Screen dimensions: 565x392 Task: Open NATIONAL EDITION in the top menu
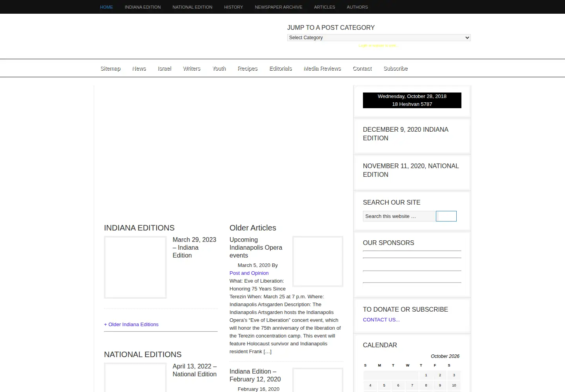pos(192,7)
